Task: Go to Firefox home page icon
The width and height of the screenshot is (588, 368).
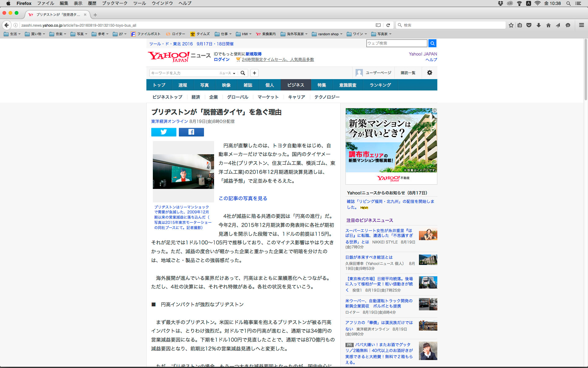Action: pos(548,25)
